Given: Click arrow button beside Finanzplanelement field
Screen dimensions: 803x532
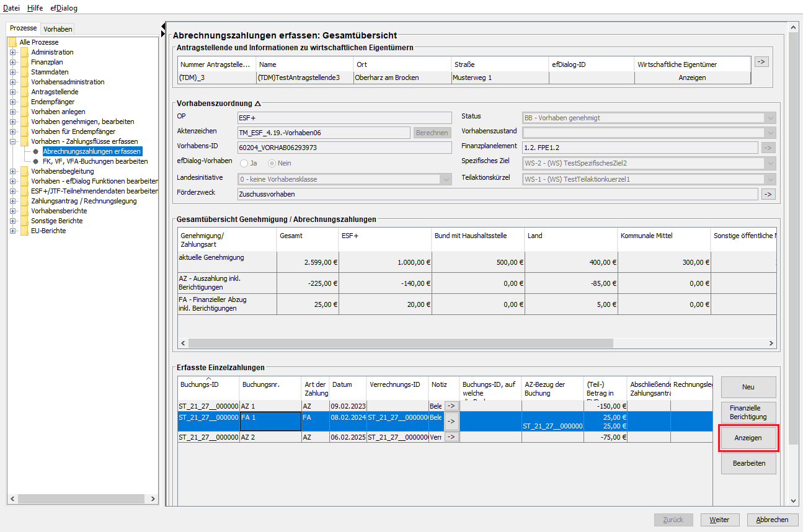Looking at the screenshot, I should coord(768,148).
